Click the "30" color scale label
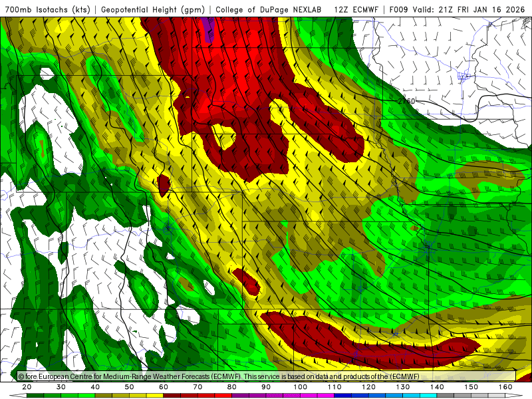This screenshot has width=532, height=399. point(61,387)
